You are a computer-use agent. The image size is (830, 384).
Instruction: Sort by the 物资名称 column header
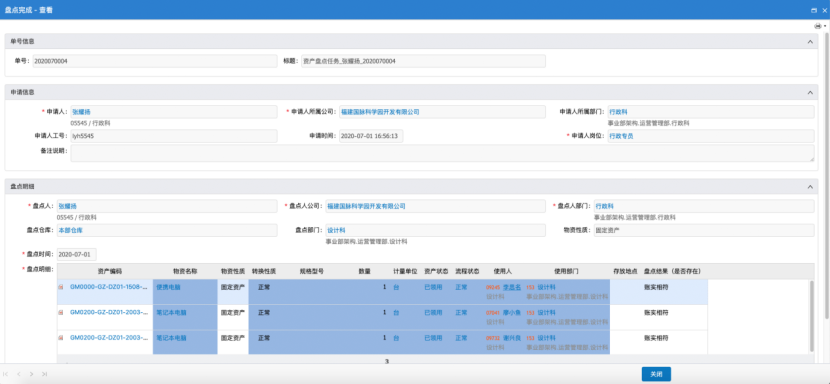point(185,271)
